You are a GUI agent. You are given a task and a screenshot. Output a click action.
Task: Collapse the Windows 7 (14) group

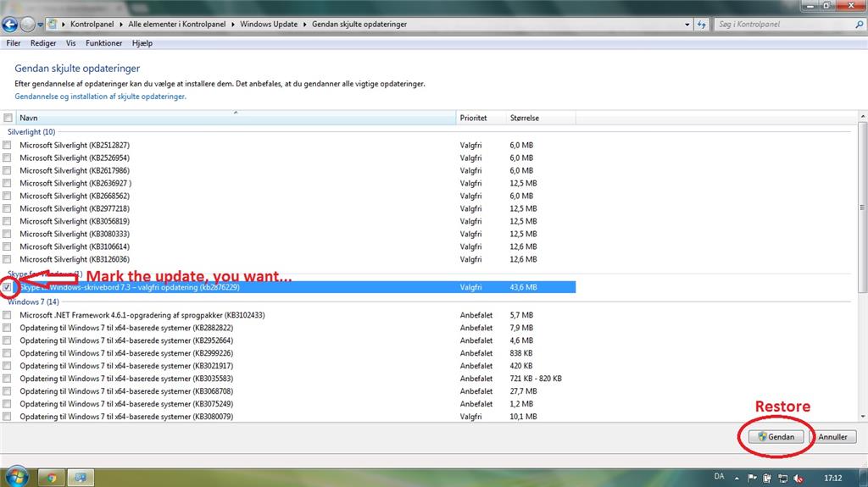(33, 302)
